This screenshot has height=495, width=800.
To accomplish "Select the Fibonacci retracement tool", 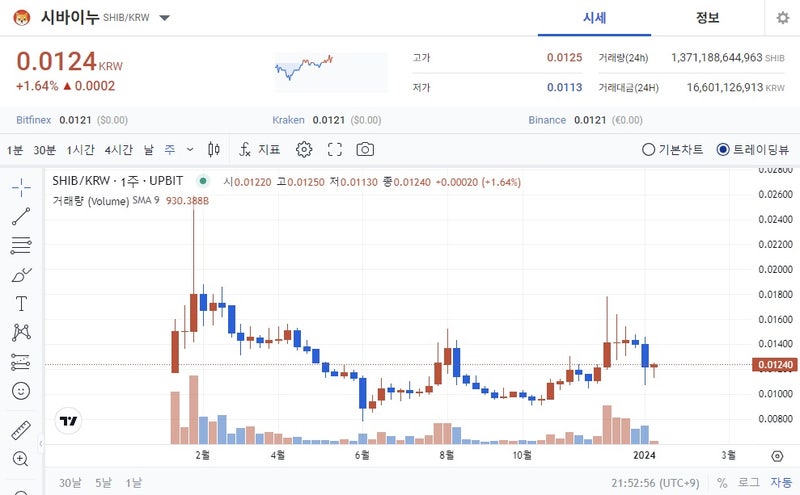I will [21, 245].
